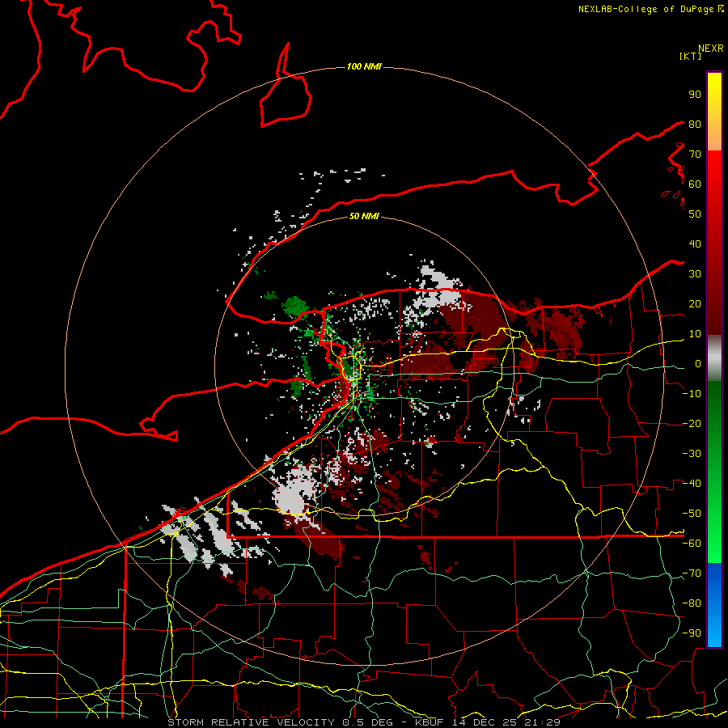Click the 10 value on the color scale
The width and height of the screenshot is (728, 728).
[x=695, y=334]
